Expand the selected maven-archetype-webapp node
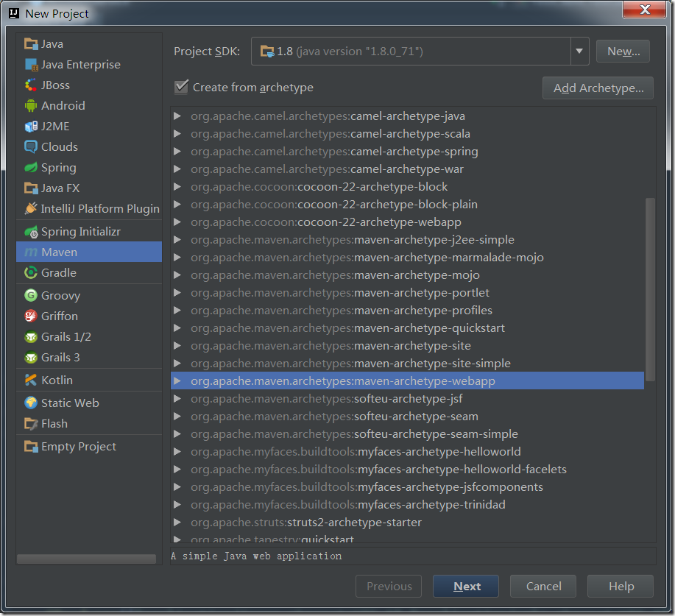675x616 pixels. [x=177, y=380]
